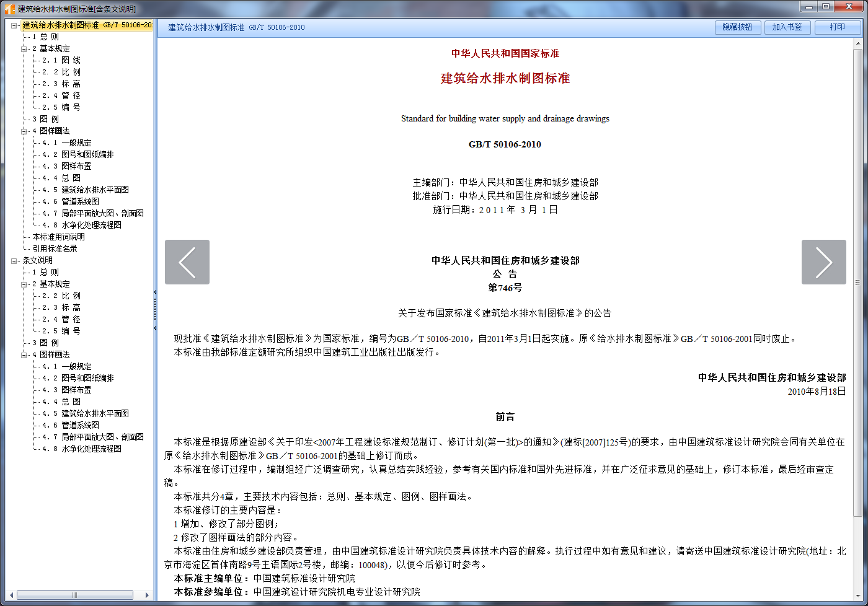The height and width of the screenshot is (606, 868).
Task: Collapse the root 建筑给水排水制图标准 tree node
Action: pyautogui.click(x=14, y=25)
